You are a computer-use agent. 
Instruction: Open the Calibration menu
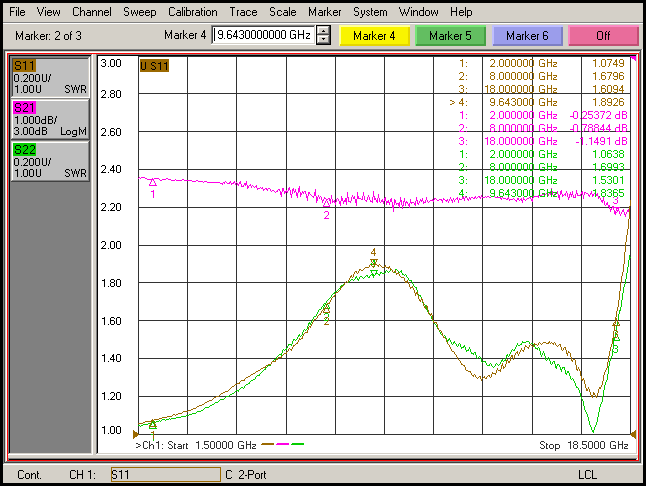pos(192,12)
